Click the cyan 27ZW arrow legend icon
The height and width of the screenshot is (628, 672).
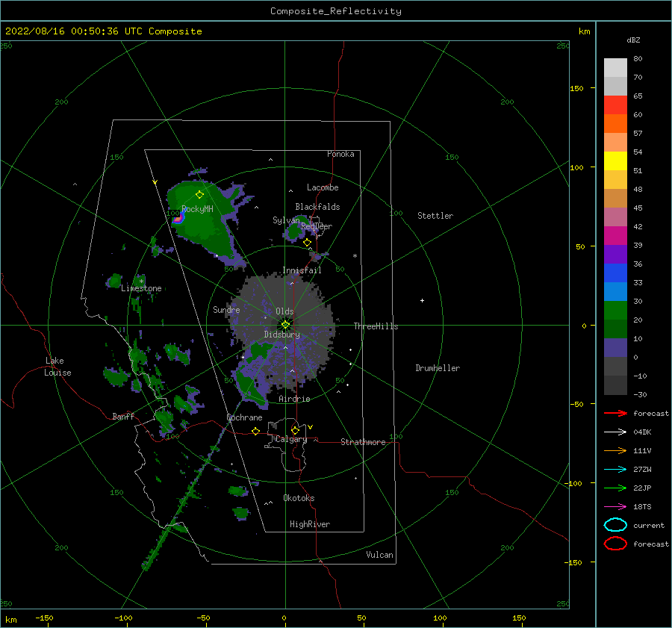[615, 470]
